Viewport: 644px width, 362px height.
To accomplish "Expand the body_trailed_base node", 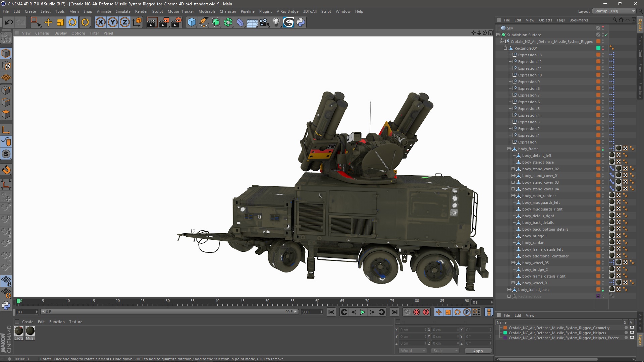I will [x=509, y=290].
